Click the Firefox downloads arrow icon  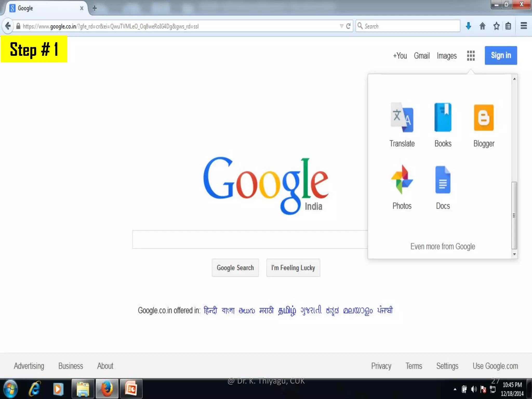[x=468, y=26]
